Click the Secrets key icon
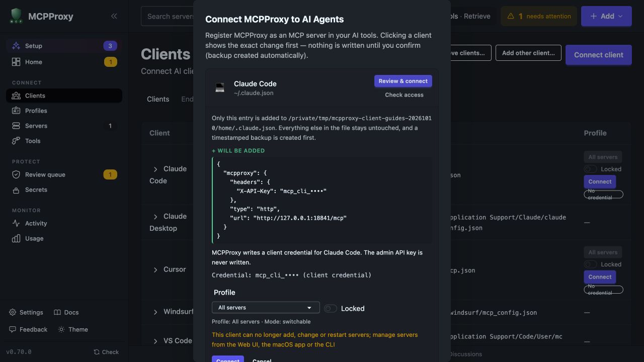 coord(16,190)
